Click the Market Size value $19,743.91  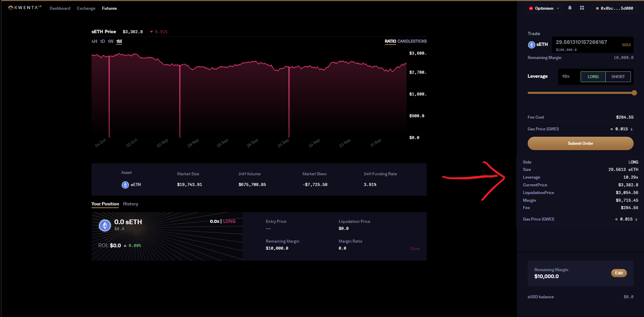pyautogui.click(x=190, y=185)
